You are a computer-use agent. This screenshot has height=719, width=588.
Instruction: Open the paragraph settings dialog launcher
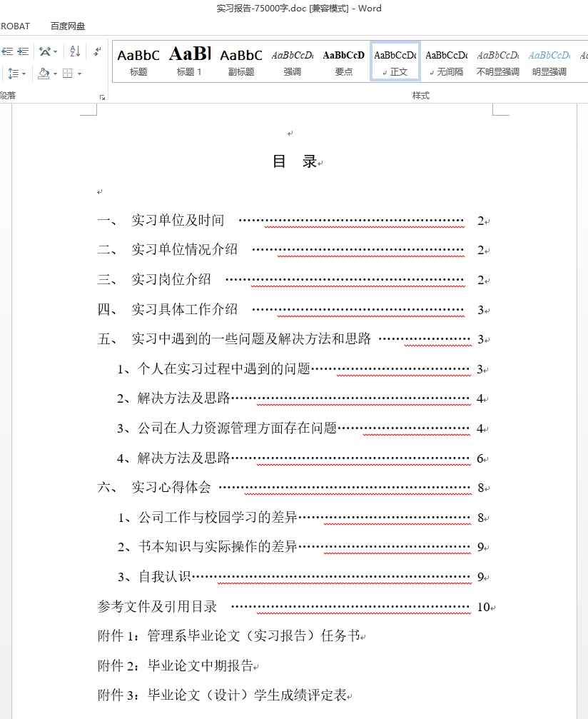pos(102,96)
